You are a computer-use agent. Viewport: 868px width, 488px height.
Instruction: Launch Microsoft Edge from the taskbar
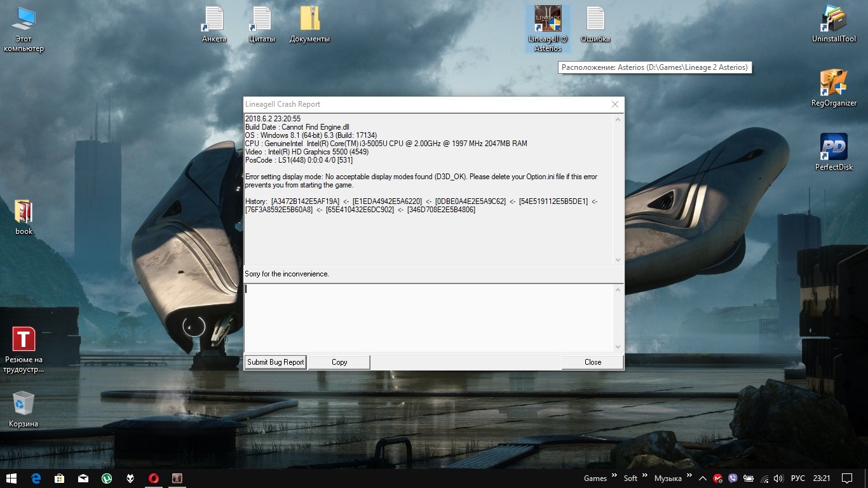(36, 478)
